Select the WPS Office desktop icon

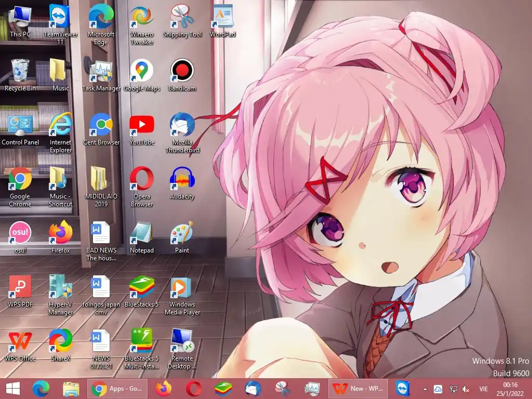tap(20, 345)
